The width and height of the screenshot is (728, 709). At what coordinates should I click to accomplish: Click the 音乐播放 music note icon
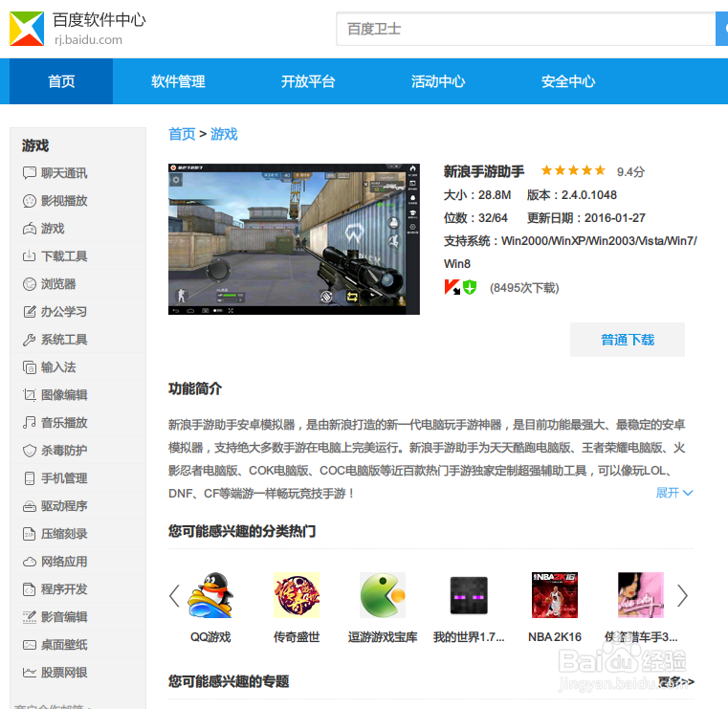[x=30, y=423]
